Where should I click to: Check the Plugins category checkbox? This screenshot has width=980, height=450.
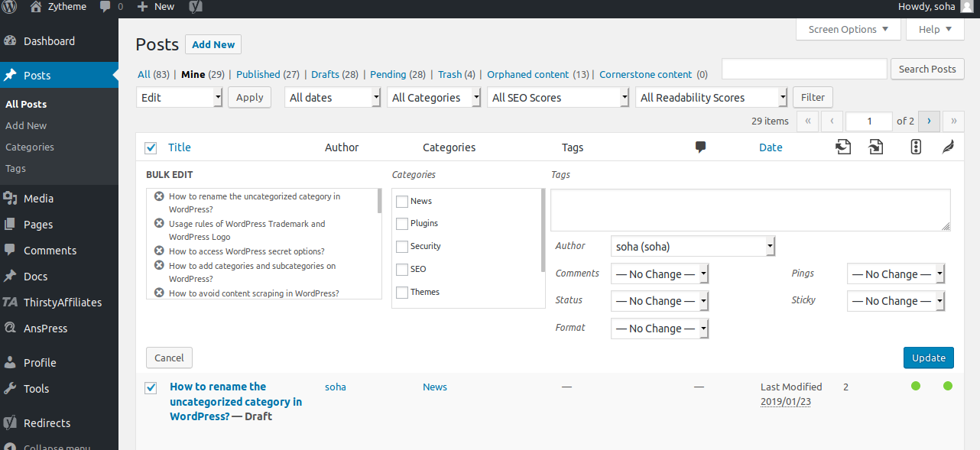pyautogui.click(x=402, y=224)
